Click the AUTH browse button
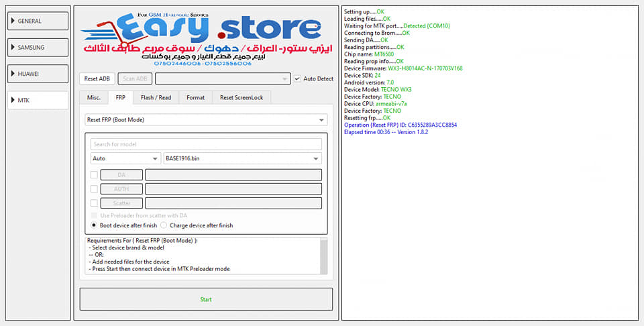 (x=121, y=189)
